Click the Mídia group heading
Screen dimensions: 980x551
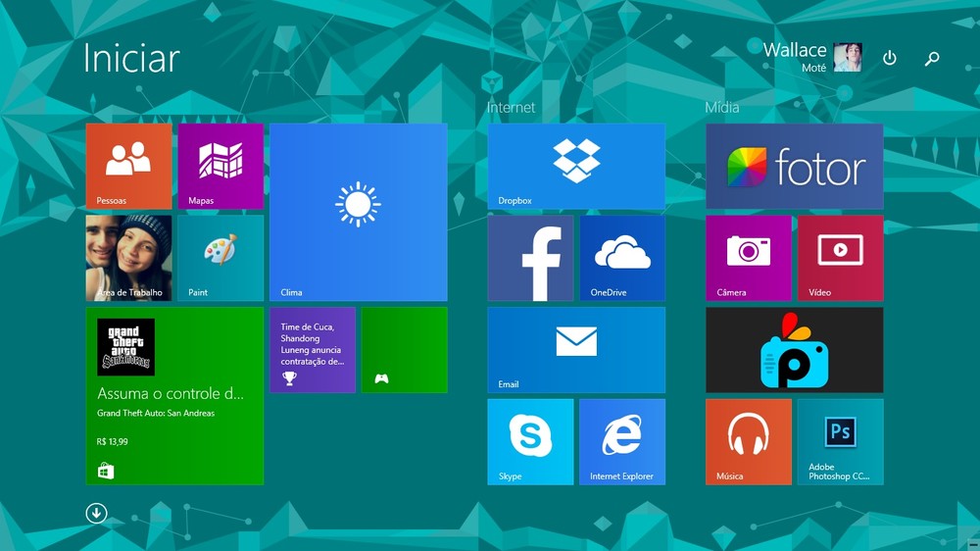pos(722,107)
